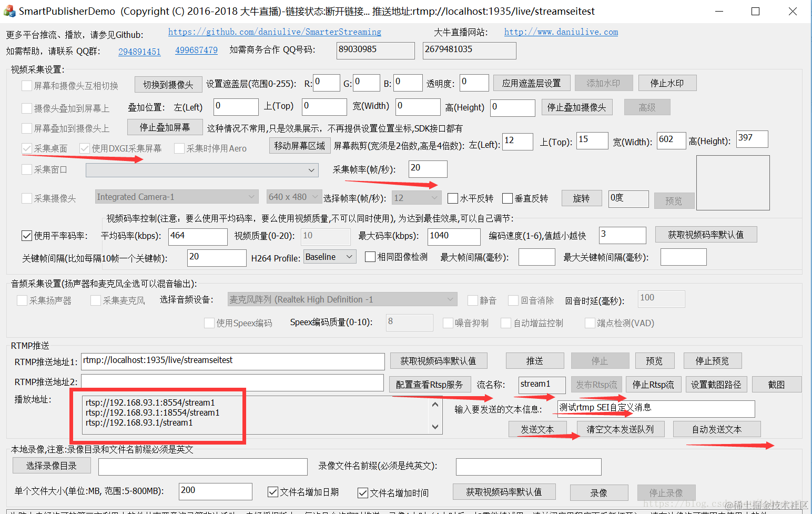Screen dimensions: 812x514
Task: Select rtsp://192.168.93.1:8554/stream1 address text
Action: pos(150,402)
